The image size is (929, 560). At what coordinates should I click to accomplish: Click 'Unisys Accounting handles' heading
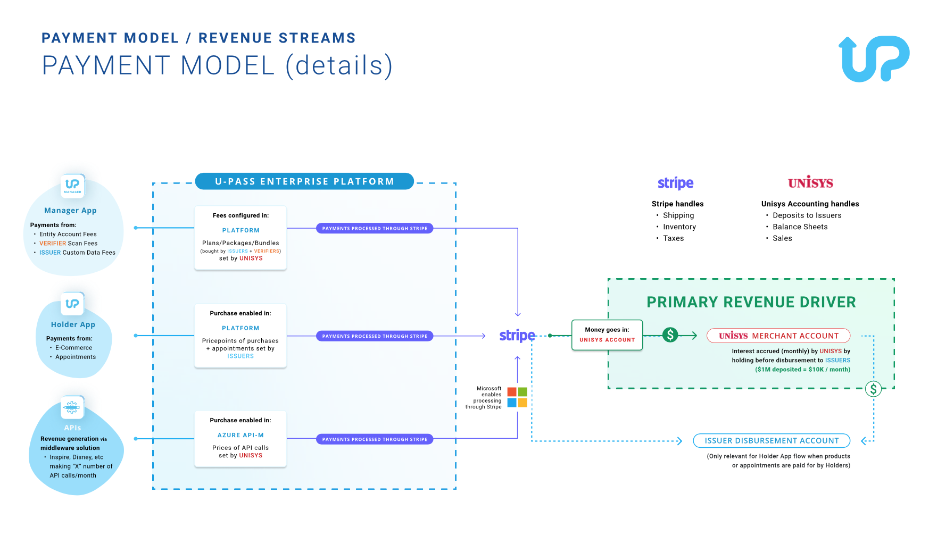pyautogui.click(x=810, y=204)
